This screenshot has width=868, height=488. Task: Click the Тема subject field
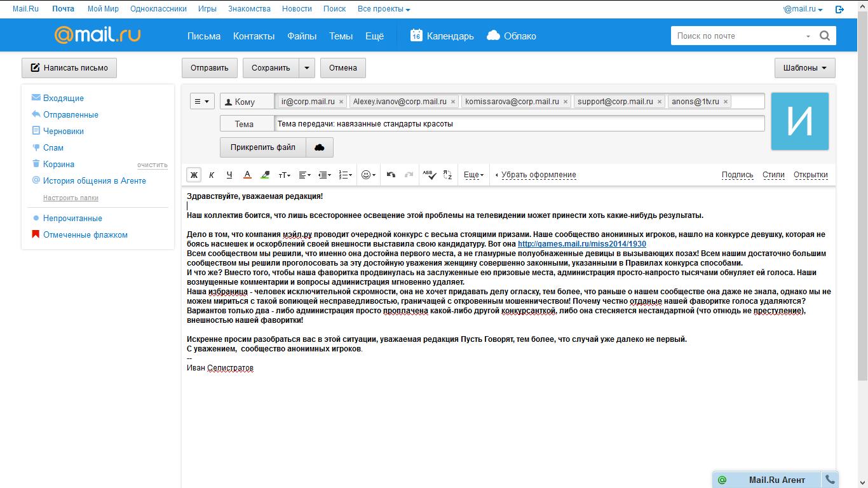[520, 124]
